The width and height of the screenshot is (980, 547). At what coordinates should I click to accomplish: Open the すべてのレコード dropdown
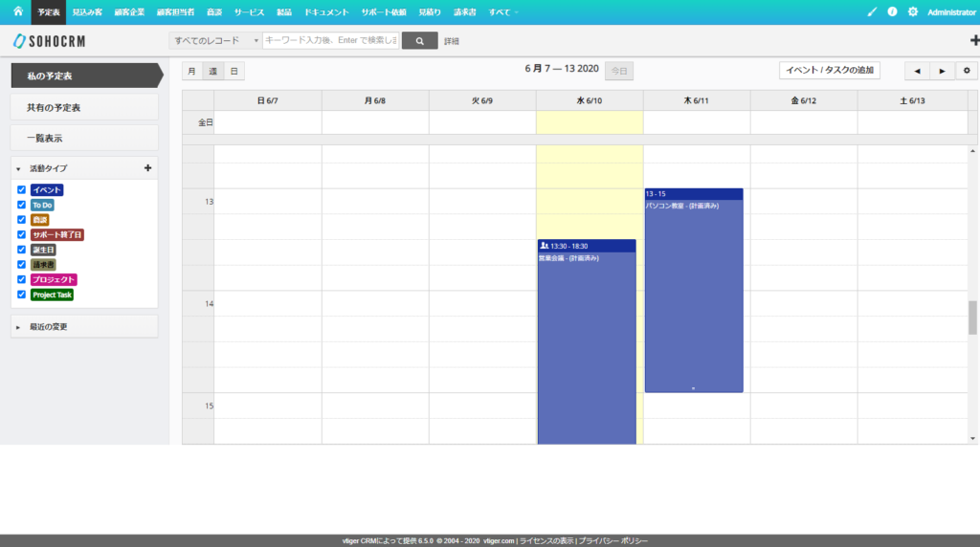[215, 41]
